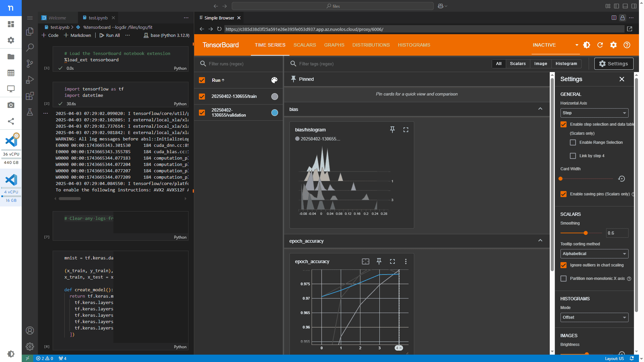Reload the Simple Browser page

[x=219, y=29]
